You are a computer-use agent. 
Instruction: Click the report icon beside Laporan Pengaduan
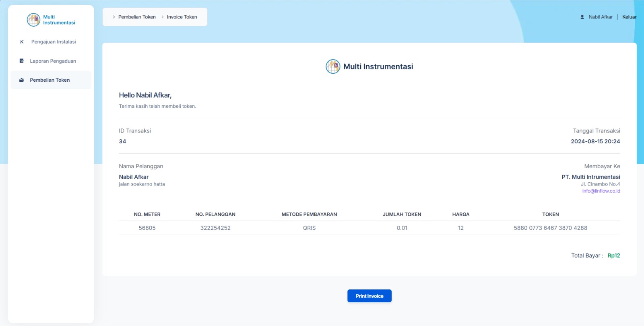(22, 61)
